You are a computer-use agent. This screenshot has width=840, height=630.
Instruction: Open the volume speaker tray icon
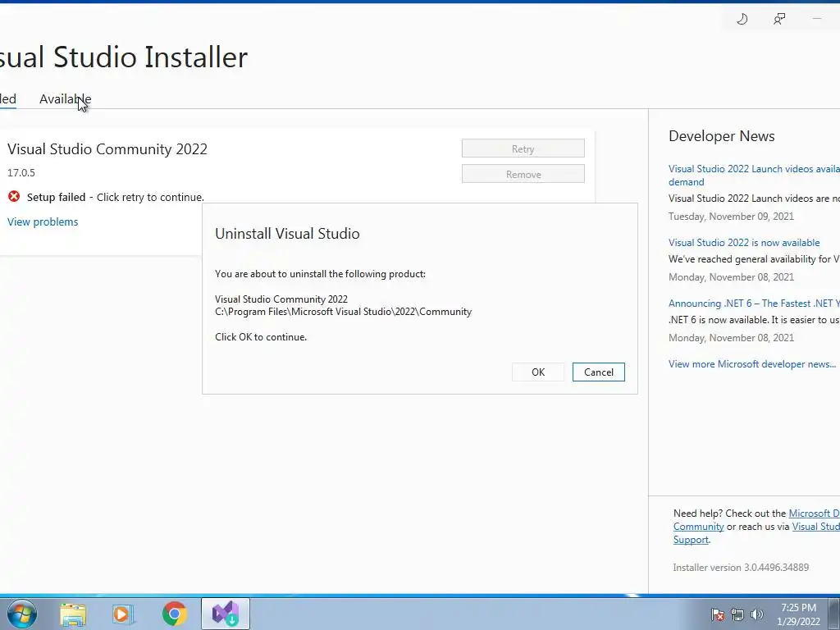(757, 614)
